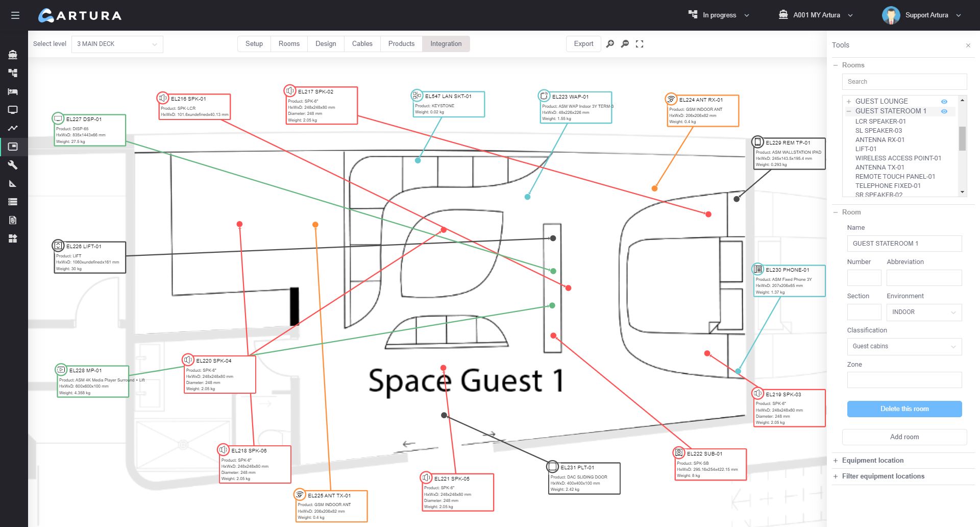Click the zoom in magnifier icon
The image size is (980, 527).
click(610, 44)
